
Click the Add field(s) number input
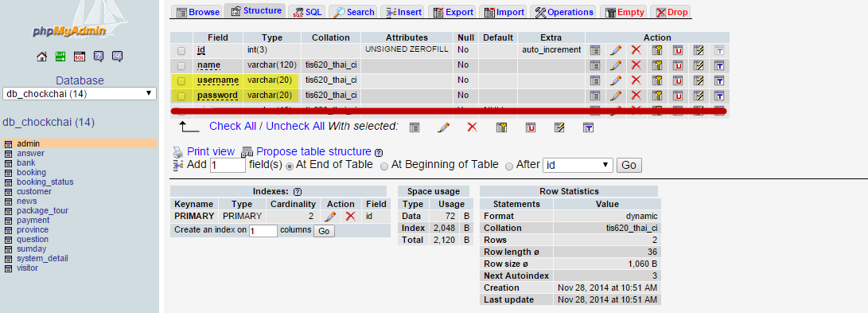coord(228,165)
